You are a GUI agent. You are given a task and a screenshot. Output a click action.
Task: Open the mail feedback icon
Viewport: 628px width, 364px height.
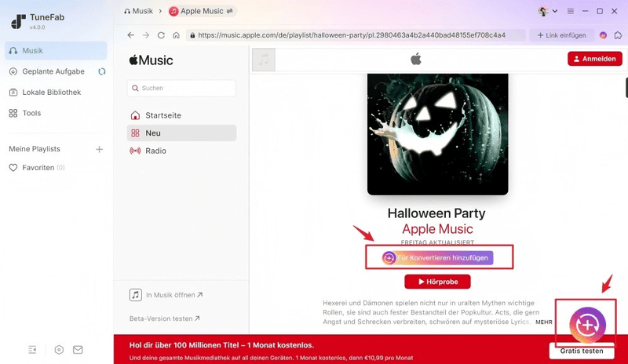[x=78, y=350]
